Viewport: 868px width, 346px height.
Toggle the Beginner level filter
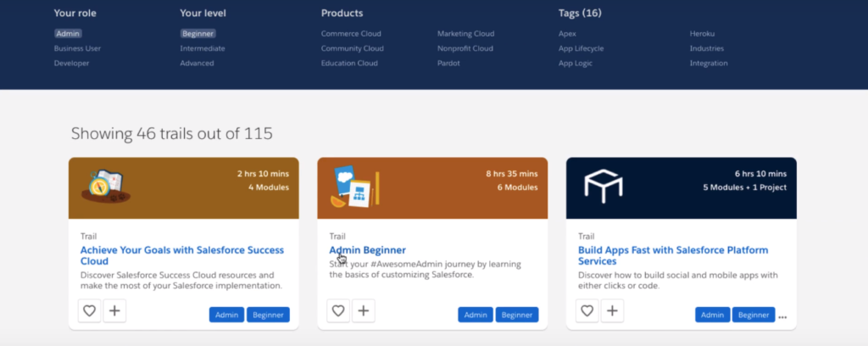pyautogui.click(x=198, y=34)
